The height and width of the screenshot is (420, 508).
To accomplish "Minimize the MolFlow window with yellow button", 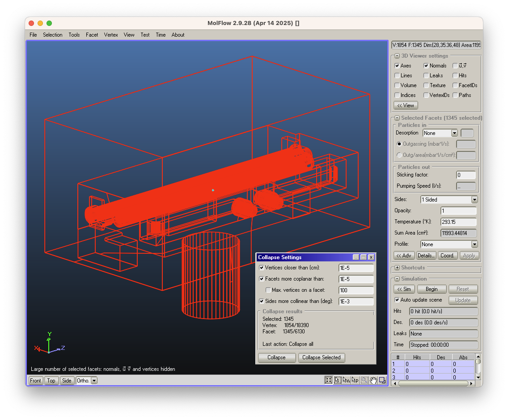I will click(x=40, y=23).
